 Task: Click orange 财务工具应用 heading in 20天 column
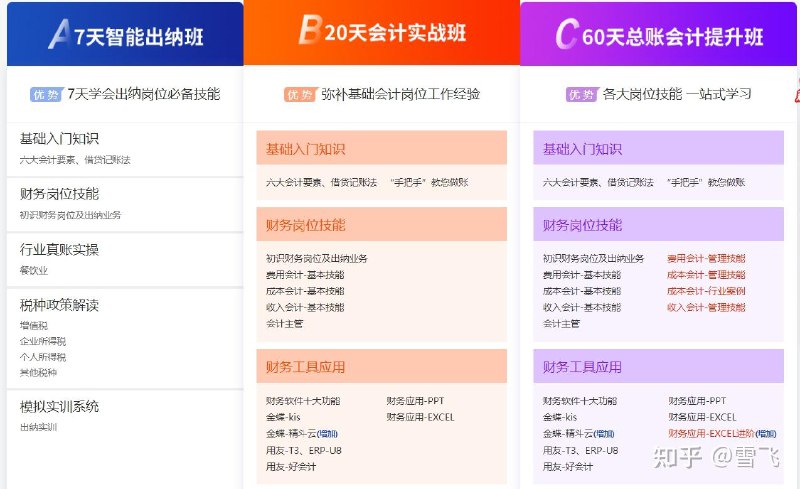point(382,366)
